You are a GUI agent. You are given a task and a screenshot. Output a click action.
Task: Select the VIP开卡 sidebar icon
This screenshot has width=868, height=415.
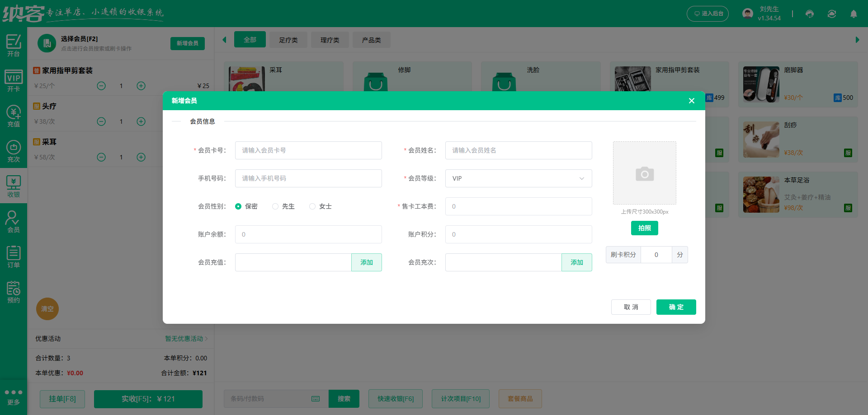coord(14,81)
